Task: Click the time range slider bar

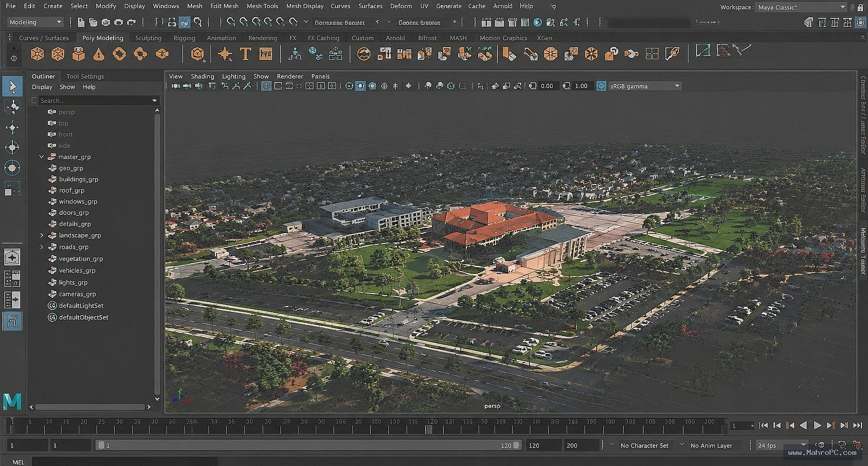Action: click(x=308, y=445)
